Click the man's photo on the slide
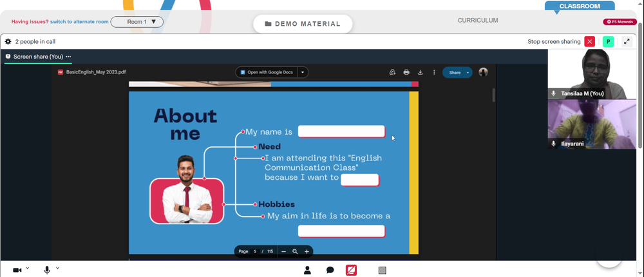 coord(187,190)
